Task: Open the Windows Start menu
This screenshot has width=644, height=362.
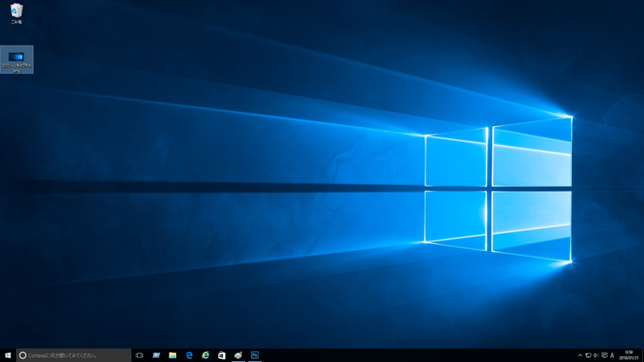Action: (8, 355)
